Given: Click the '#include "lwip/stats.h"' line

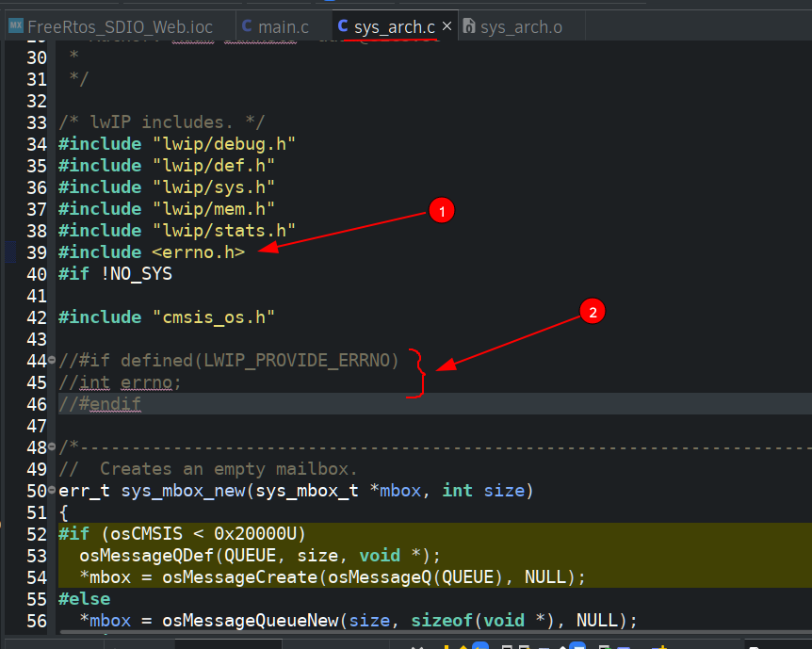Looking at the screenshot, I should pos(176,231).
